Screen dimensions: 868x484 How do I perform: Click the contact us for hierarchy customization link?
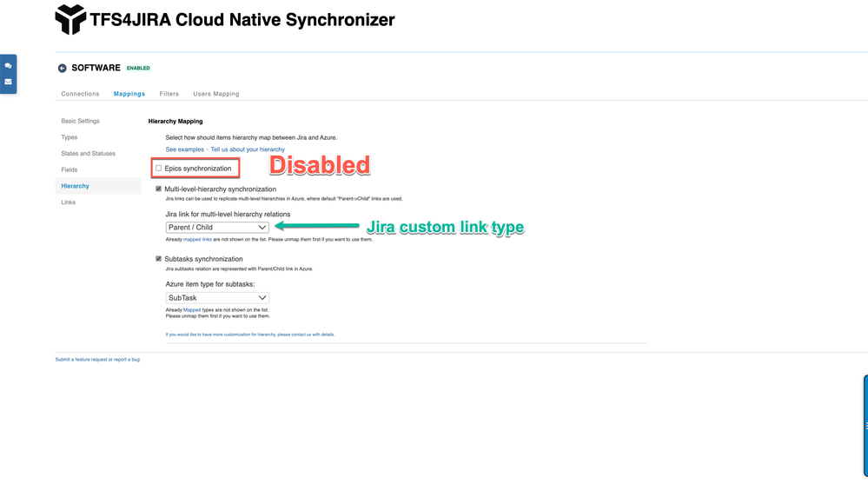[249, 335]
